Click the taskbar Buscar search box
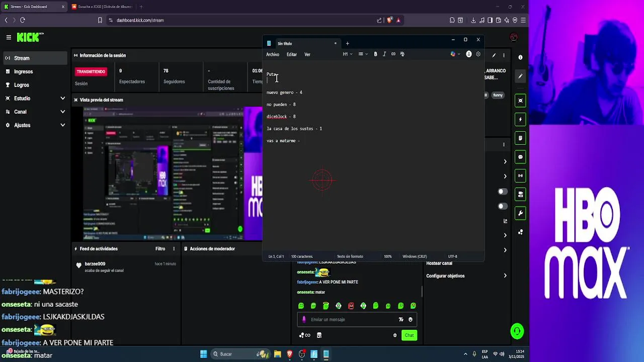 pyautogui.click(x=242, y=354)
